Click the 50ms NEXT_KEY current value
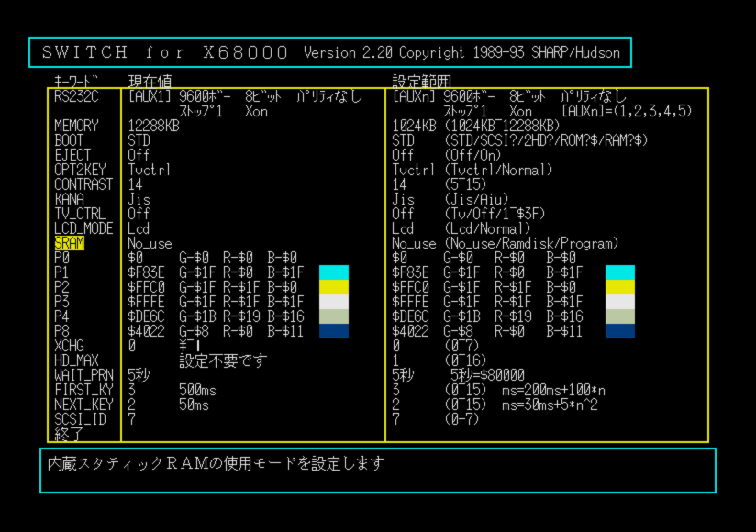This screenshot has width=756, height=532. click(x=194, y=405)
